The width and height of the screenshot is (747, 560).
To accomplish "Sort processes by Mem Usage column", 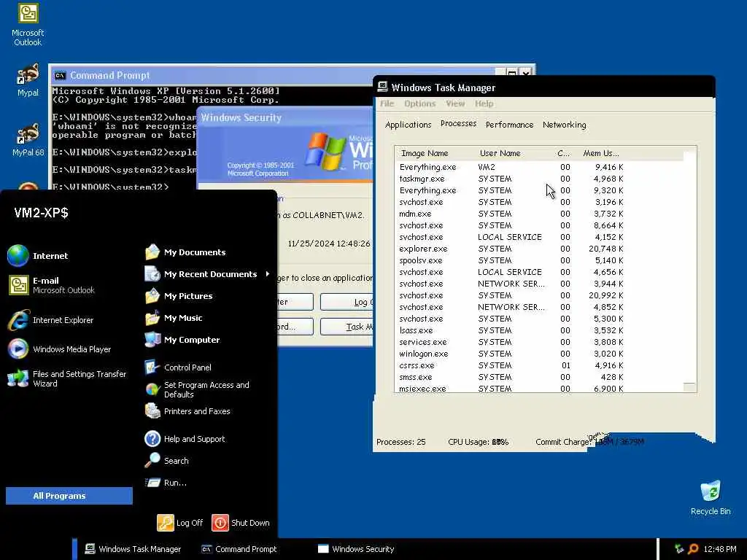I will [x=601, y=153].
